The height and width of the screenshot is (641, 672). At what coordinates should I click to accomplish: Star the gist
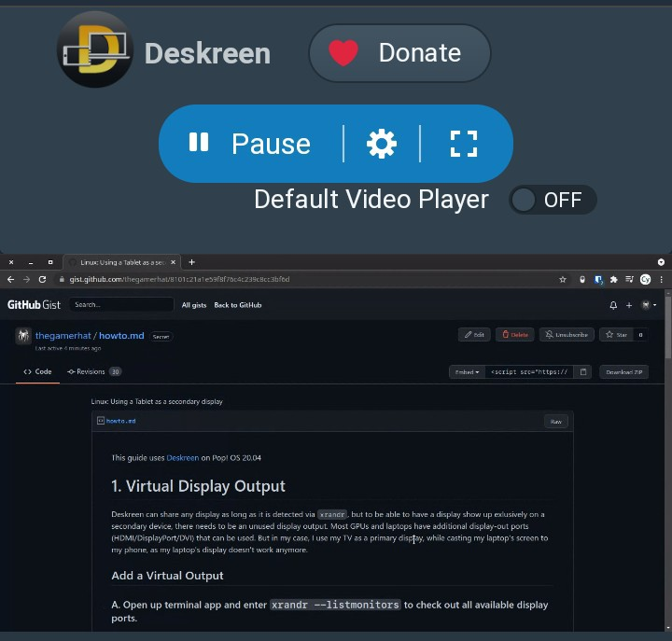click(x=616, y=335)
